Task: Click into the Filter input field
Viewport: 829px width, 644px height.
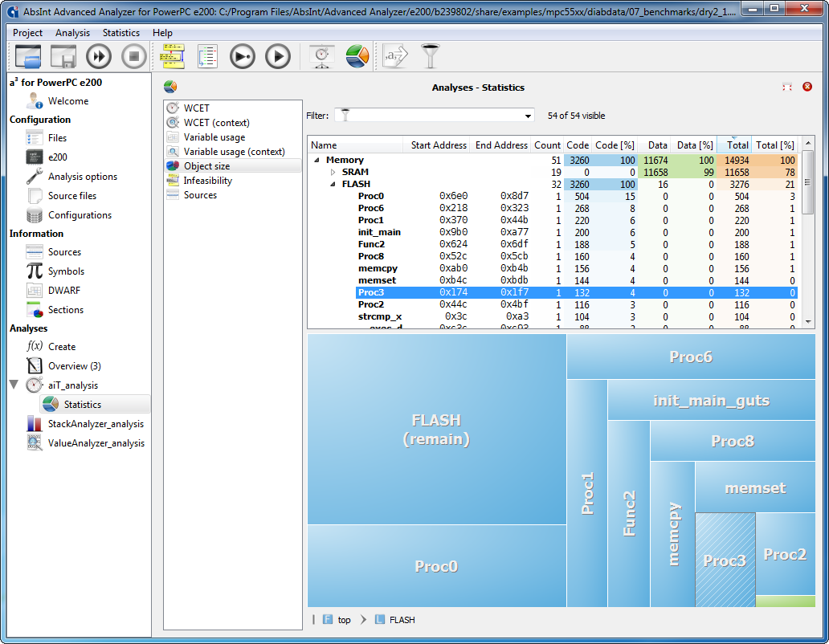Action: (436, 116)
